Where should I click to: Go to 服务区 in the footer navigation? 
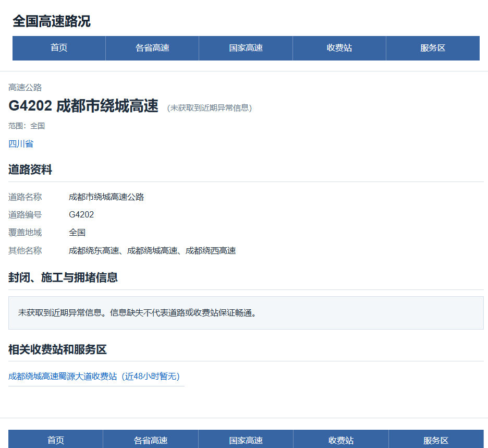436,440
